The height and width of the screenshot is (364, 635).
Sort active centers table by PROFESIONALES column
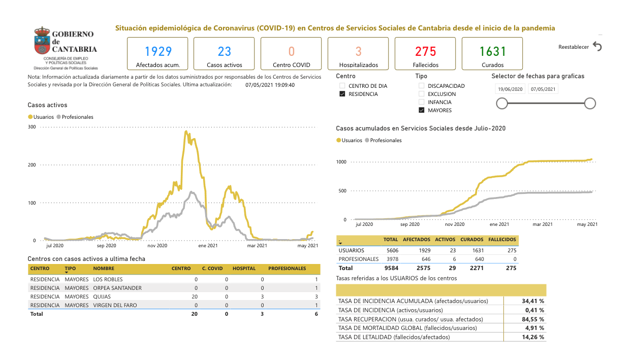pyautogui.click(x=287, y=269)
